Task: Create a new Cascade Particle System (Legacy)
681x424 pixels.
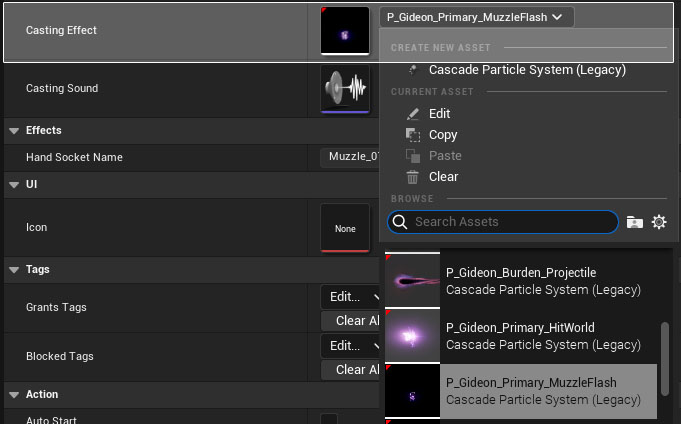Action: pyautogui.click(x=526, y=70)
